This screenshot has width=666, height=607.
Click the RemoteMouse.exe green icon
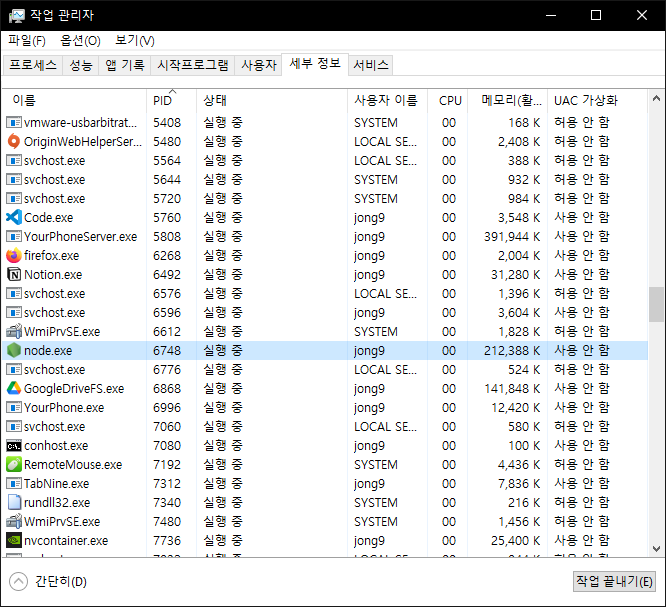[14, 464]
